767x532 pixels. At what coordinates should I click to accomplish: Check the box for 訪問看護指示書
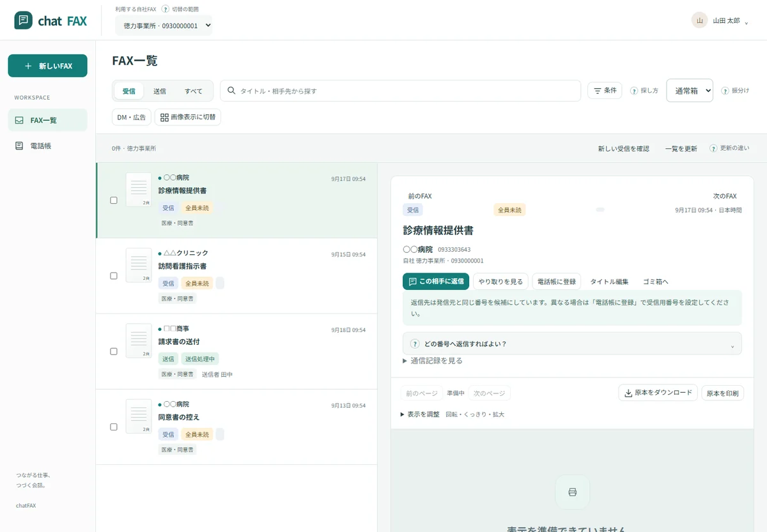114,276
